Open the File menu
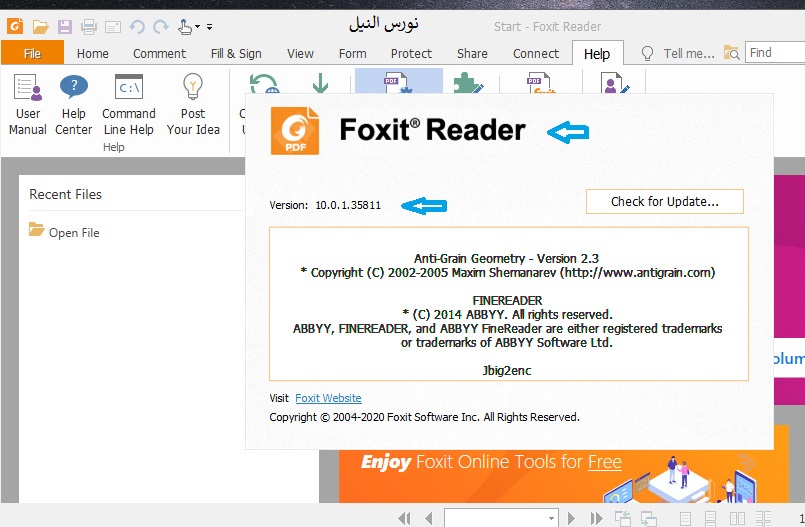 click(32, 53)
